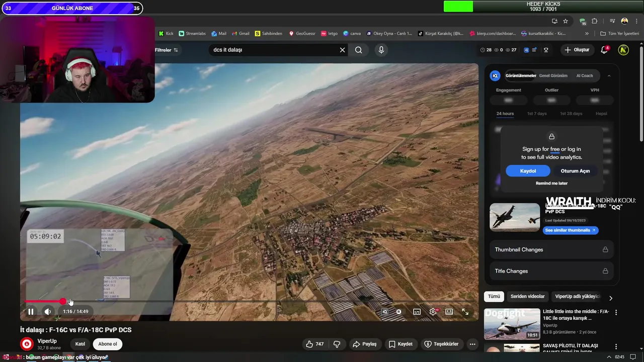Click the vidIQ blue icon in the header

point(526,50)
